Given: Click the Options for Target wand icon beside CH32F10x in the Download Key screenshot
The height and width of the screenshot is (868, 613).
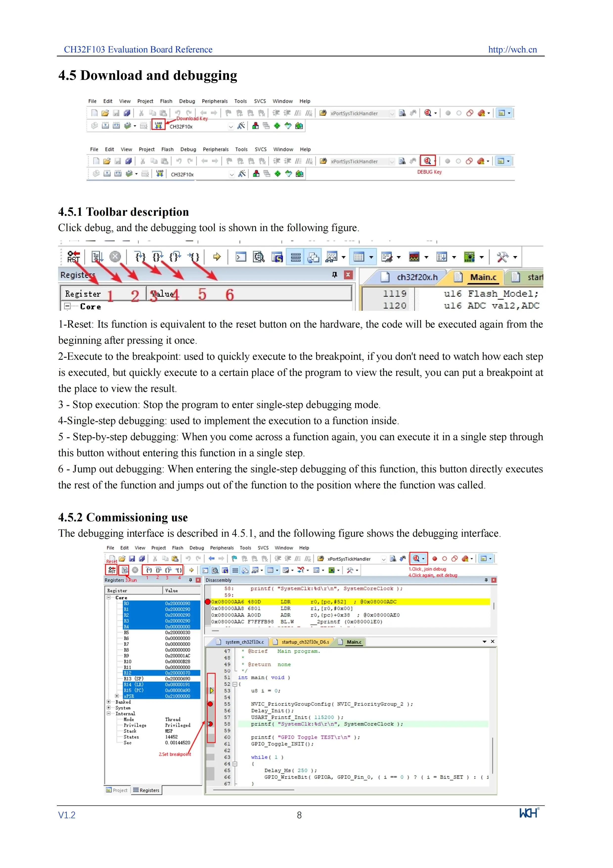Looking at the screenshot, I should tap(241, 125).
